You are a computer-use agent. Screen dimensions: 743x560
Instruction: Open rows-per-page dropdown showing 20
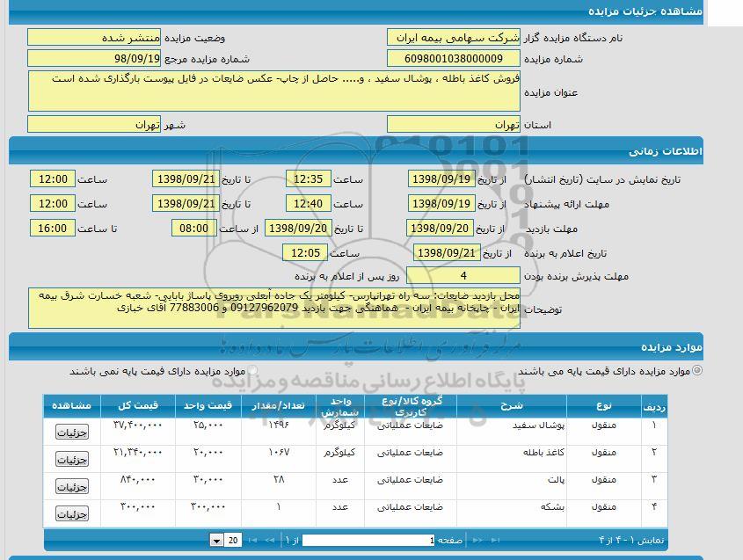click(x=226, y=540)
